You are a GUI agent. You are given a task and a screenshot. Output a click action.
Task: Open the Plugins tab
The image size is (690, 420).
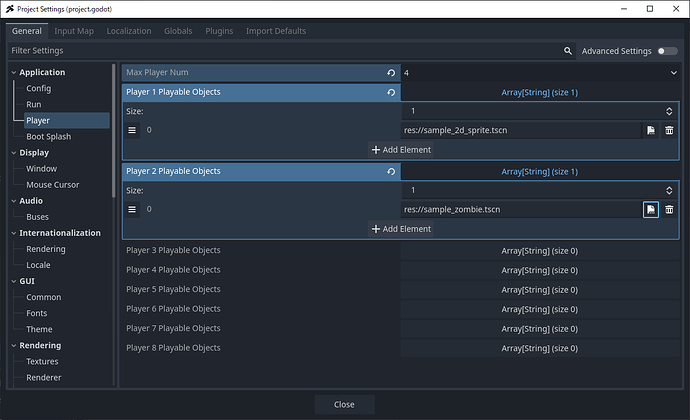click(219, 31)
